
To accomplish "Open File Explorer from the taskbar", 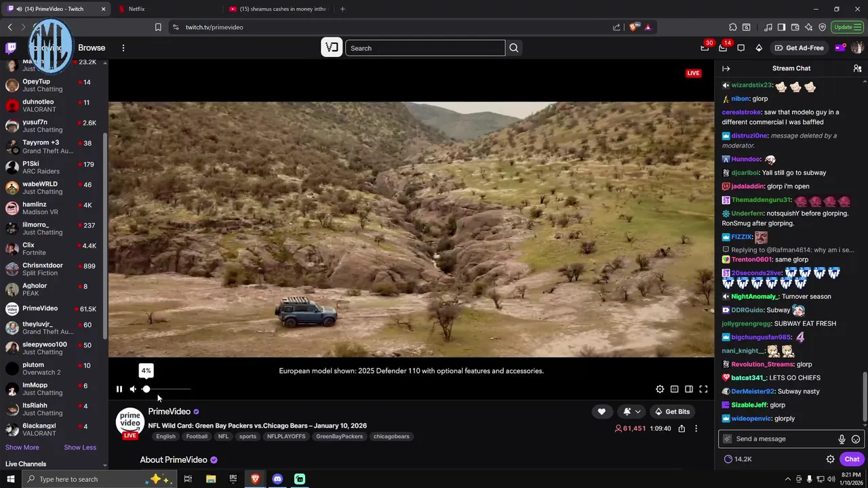I will [x=211, y=479].
